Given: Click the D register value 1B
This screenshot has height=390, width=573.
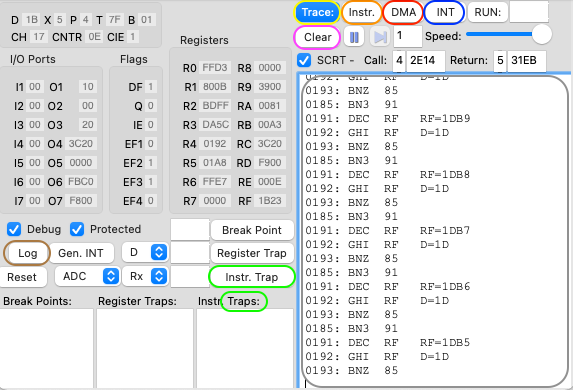Looking at the screenshot, I should tap(32, 19).
